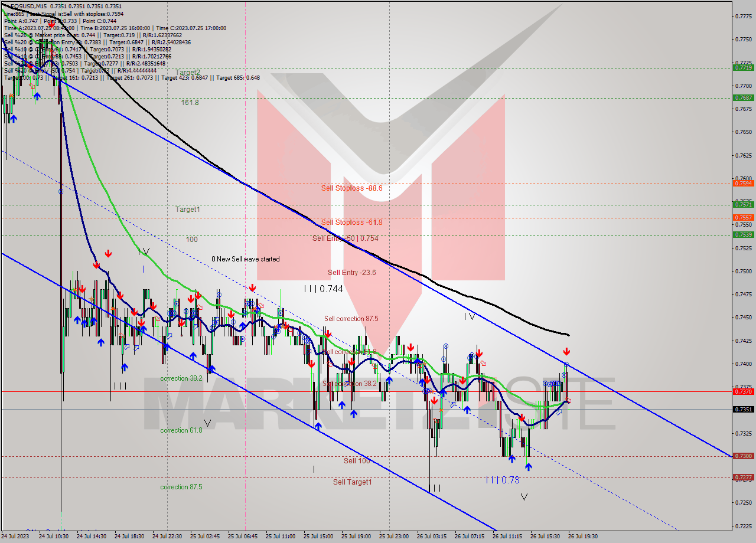Click the green 0.7719 price tag
The height and width of the screenshot is (543, 756).
742,68
